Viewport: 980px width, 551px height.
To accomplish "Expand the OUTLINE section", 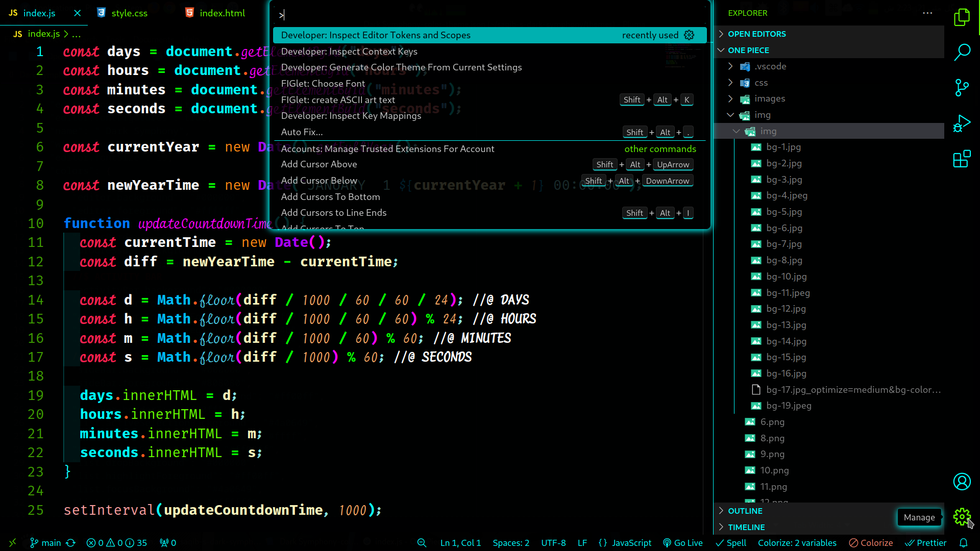I will (745, 511).
